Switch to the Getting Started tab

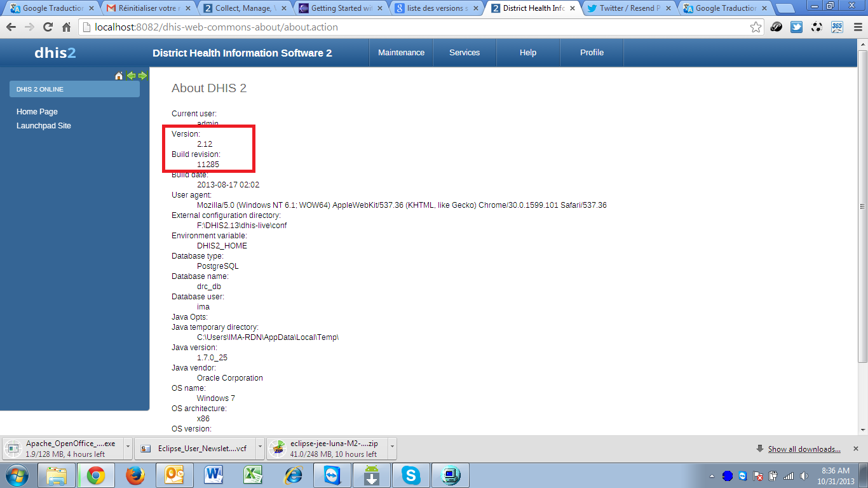[341, 8]
